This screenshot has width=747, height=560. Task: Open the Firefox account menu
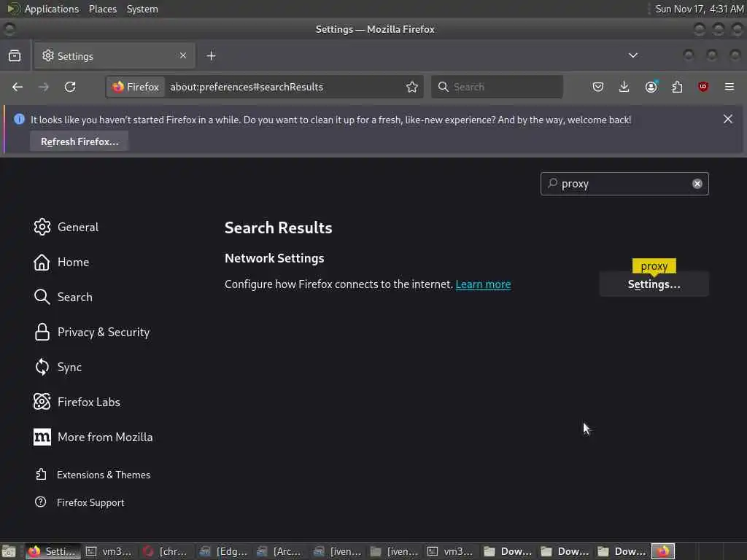[x=651, y=87]
